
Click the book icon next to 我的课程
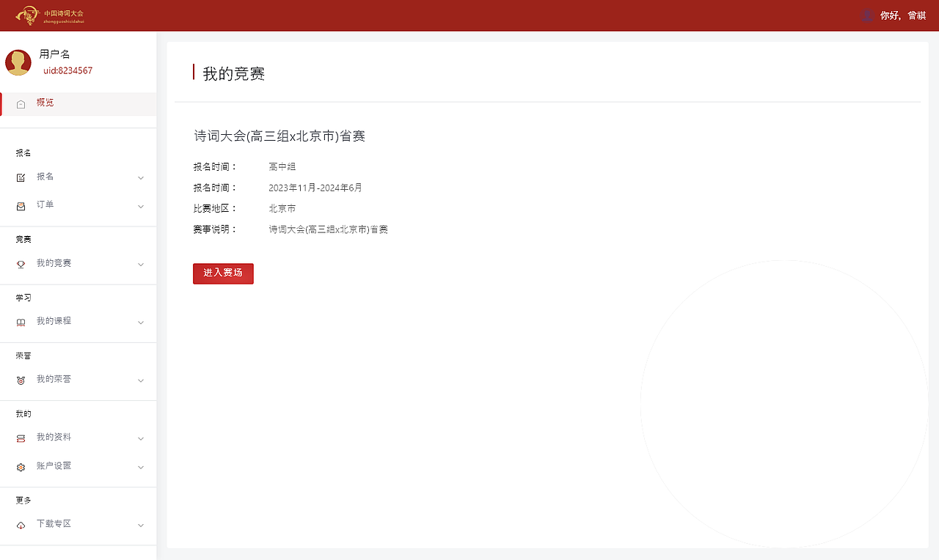[x=21, y=321]
